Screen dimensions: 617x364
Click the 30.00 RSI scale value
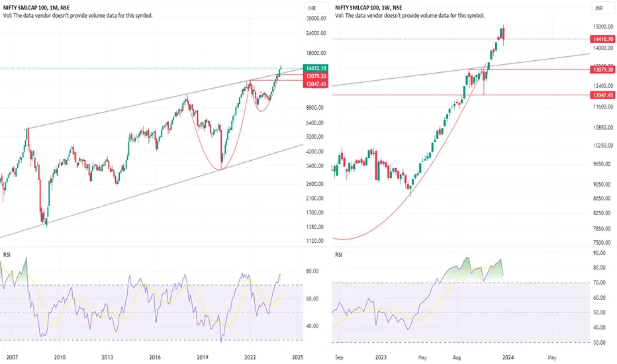[599, 343]
